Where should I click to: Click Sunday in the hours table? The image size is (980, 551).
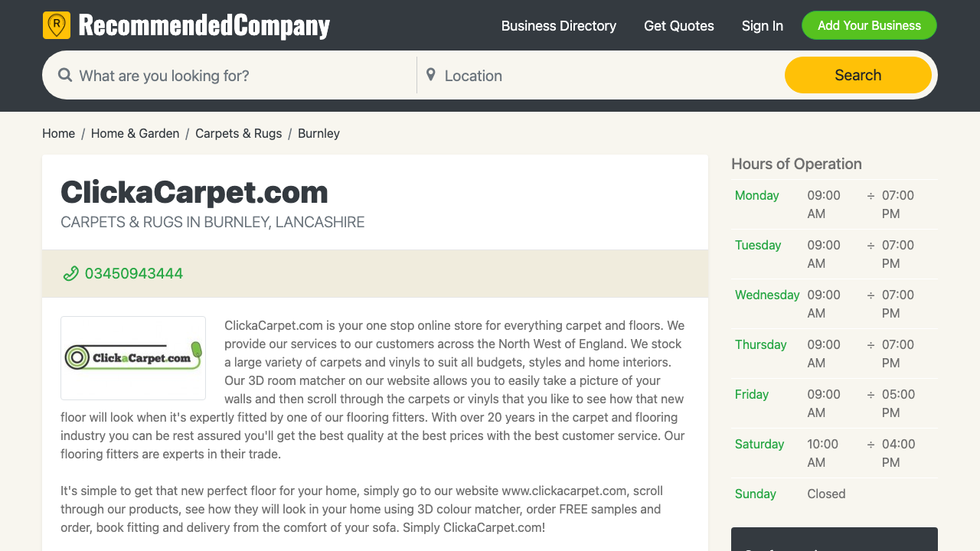pos(755,494)
